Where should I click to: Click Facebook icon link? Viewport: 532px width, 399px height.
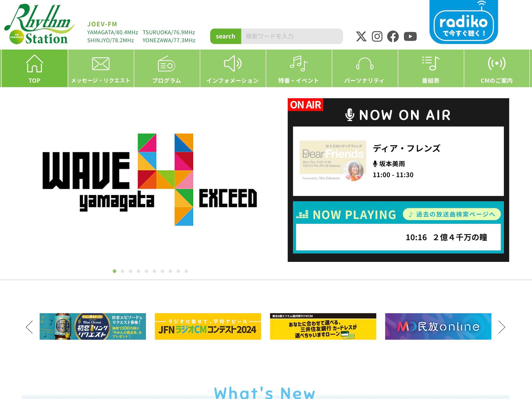(x=393, y=36)
